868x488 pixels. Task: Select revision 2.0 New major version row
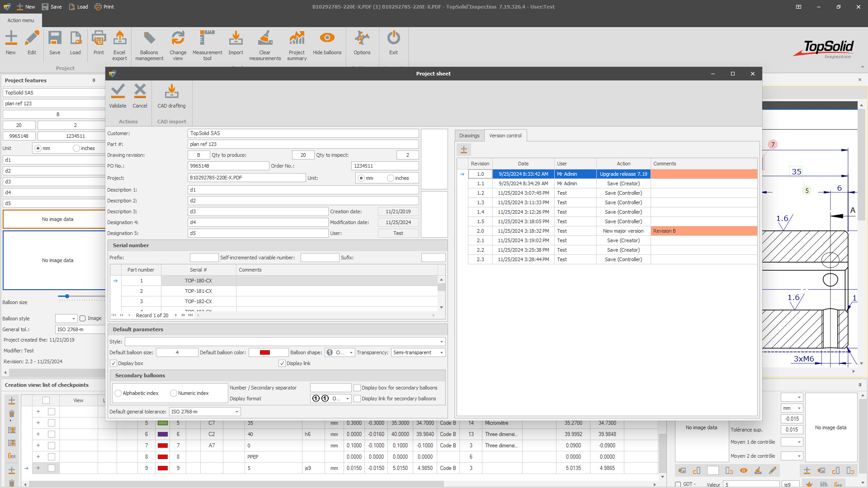coord(613,231)
